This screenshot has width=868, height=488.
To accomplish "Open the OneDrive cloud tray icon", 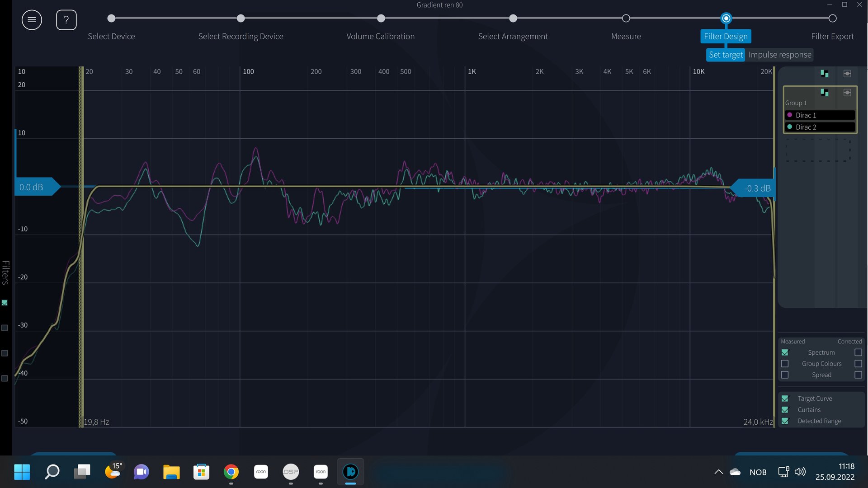I will pyautogui.click(x=736, y=472).
